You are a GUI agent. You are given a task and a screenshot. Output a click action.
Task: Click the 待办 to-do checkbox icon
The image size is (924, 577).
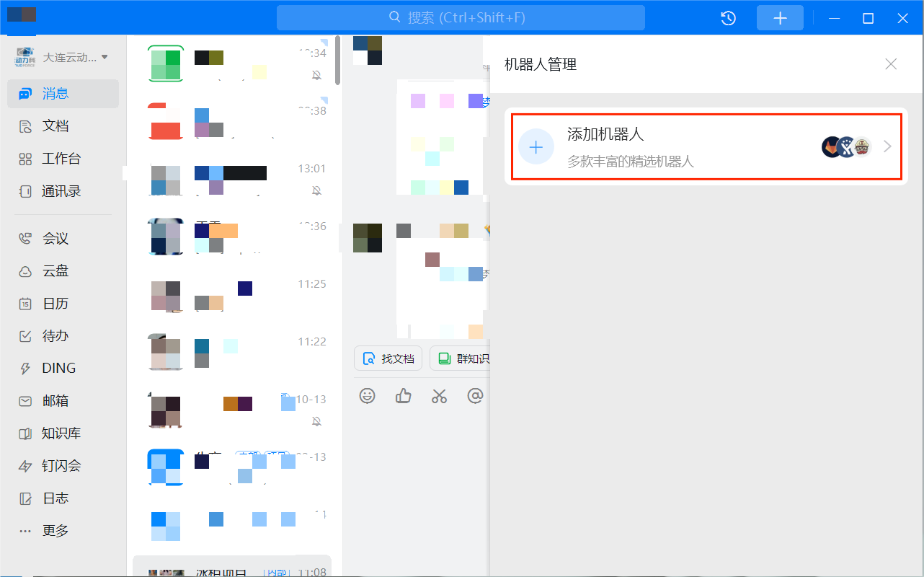pyautogui.click(x=25, y=336)
